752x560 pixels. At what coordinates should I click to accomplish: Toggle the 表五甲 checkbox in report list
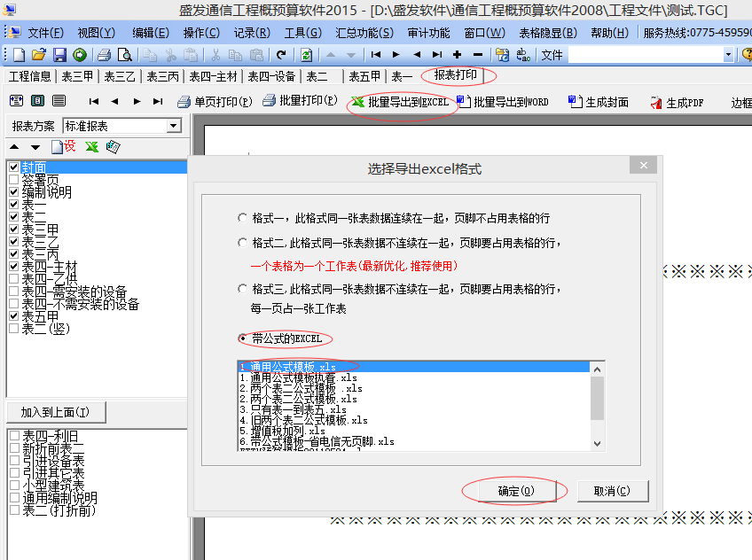click(x=14, y=316)
